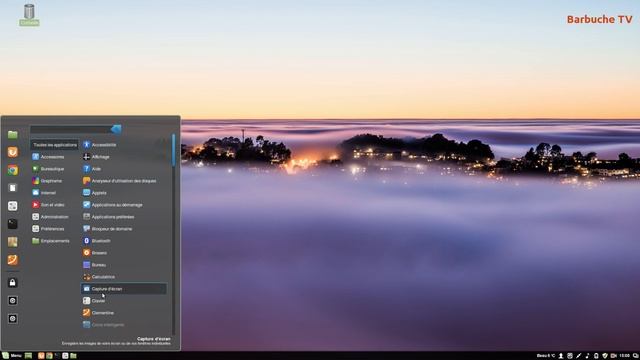Select the Accessoires category
Viewport: 640px width, 360px height.
click(48, 157)
